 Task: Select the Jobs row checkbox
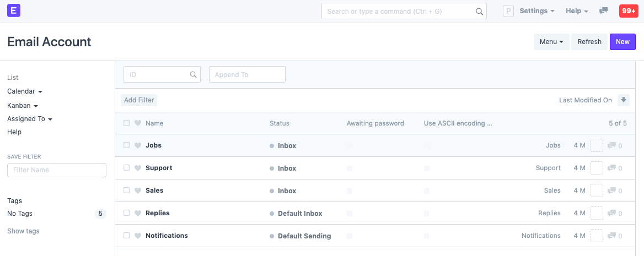point(127,145)
